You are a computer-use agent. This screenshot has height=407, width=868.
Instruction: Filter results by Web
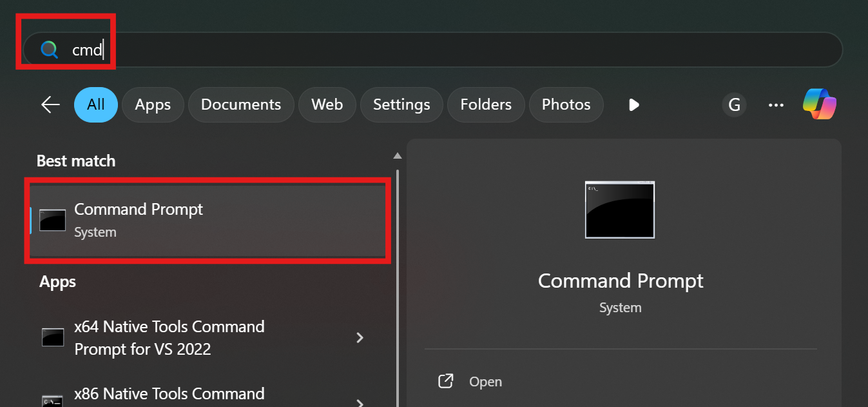click(x=327, y=104)
